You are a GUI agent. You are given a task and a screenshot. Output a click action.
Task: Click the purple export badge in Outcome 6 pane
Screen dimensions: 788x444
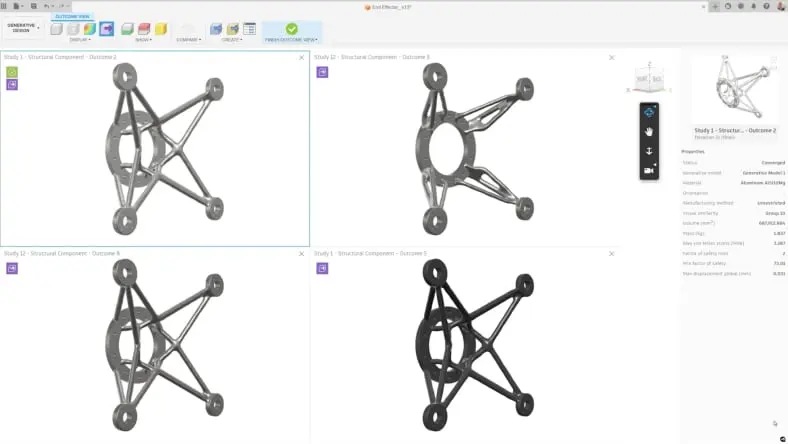coord(12,269)
